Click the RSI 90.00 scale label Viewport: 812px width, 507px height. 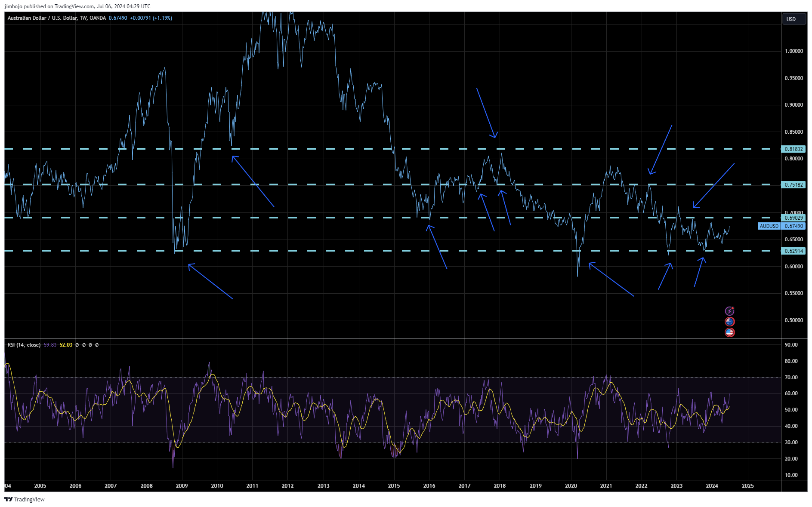(x=791, y=345)
